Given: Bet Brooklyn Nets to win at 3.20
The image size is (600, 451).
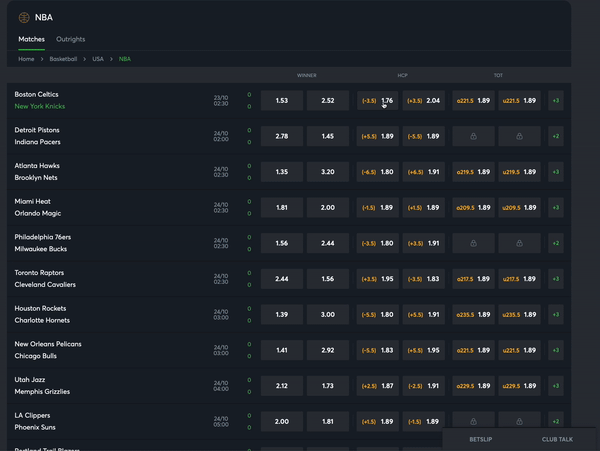Looking at the screenshot, I should click(328, 172).
